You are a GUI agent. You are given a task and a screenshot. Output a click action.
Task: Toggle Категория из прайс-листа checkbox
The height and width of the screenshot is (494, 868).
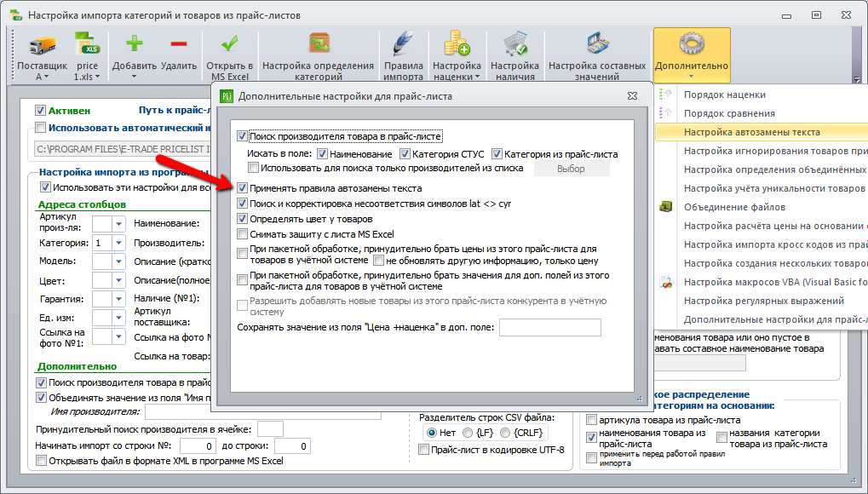pyautogui.click(x=497, y=154)
